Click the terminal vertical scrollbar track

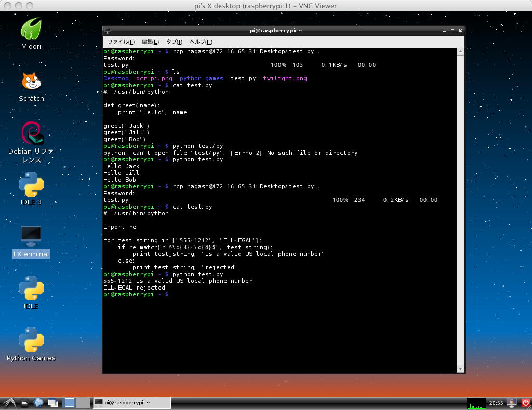tap(460, 210)
